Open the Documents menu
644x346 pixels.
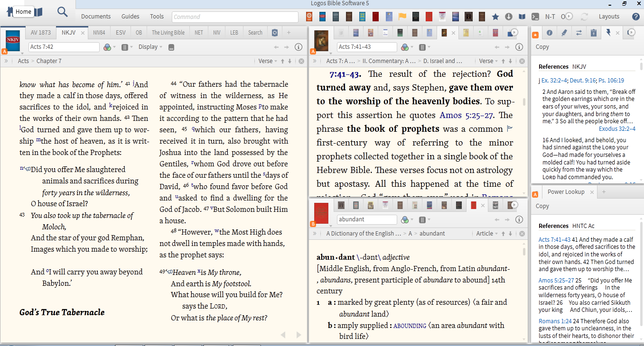96,17
